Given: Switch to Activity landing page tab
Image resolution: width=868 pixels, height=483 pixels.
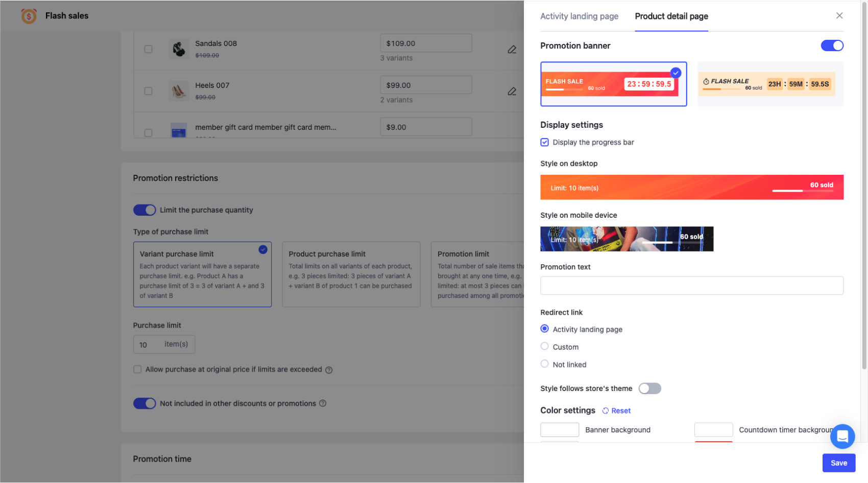Looking at the screenshot, I should pos(579,16).
